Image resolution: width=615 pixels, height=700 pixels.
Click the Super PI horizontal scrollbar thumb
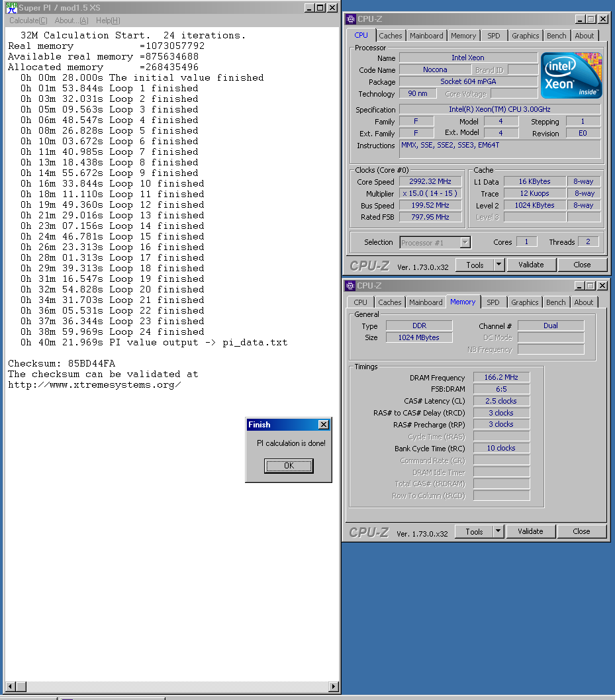click(x=21, y=686)
